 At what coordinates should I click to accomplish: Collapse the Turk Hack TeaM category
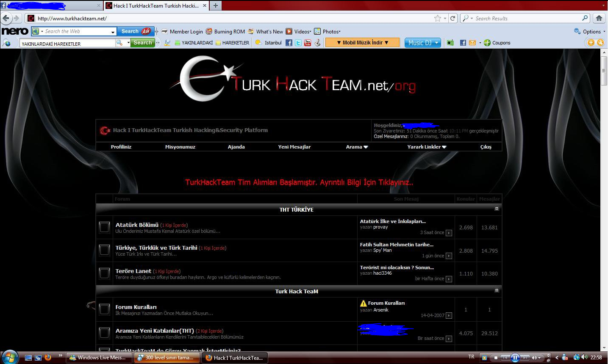[x=497, y=290]
